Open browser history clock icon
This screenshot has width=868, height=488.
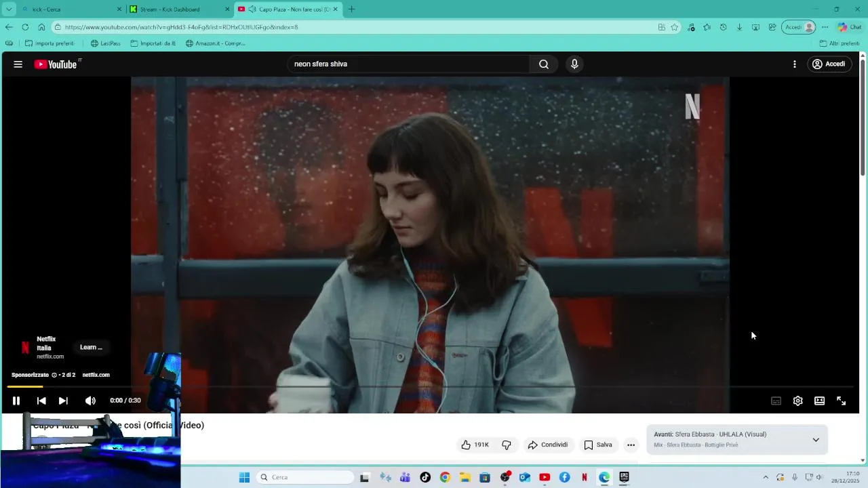(724, 27)
